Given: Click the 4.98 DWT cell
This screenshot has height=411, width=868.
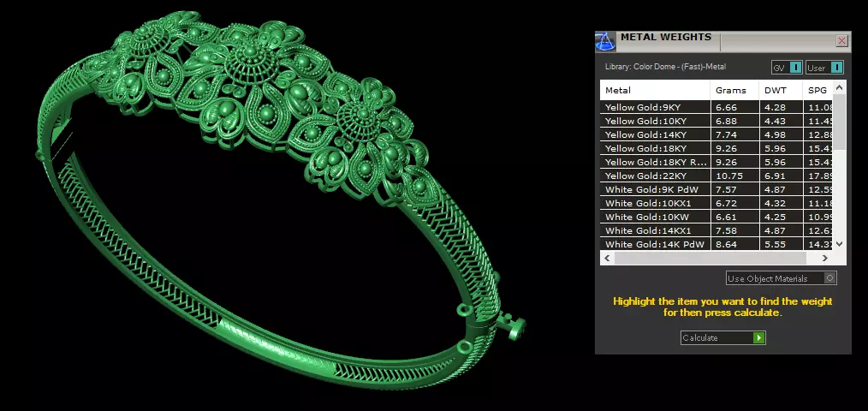Looking at the screenshot, I should tap(781, 134).
